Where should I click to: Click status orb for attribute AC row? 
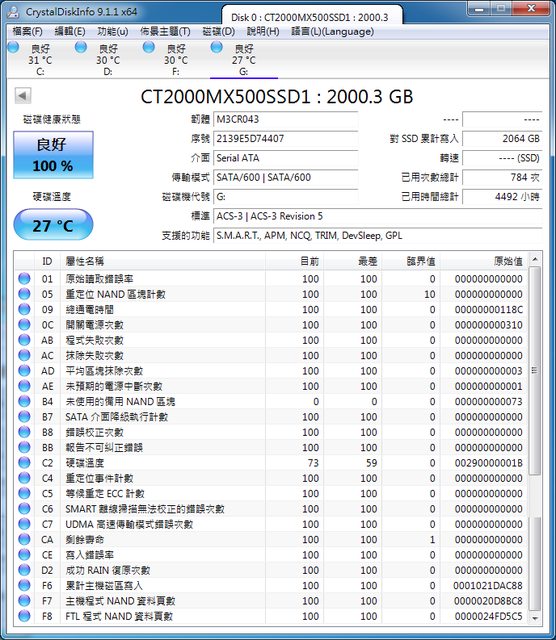[24, 355]
